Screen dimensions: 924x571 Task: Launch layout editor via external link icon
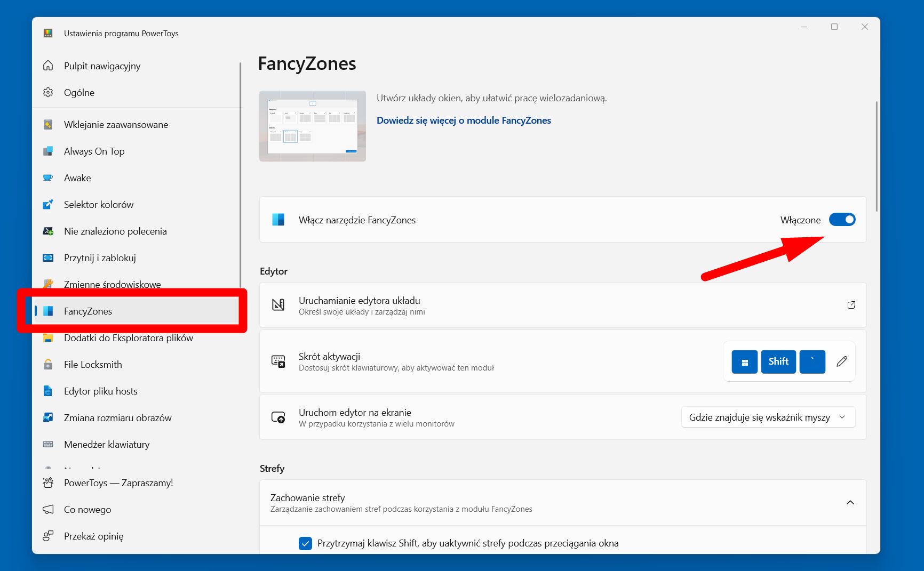pos(851,304)
